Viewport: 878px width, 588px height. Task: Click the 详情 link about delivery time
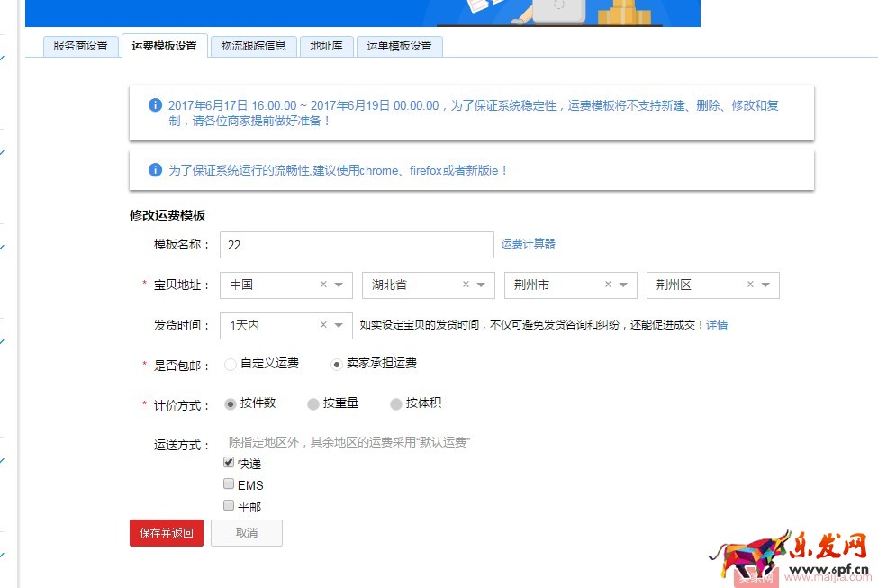717,325
